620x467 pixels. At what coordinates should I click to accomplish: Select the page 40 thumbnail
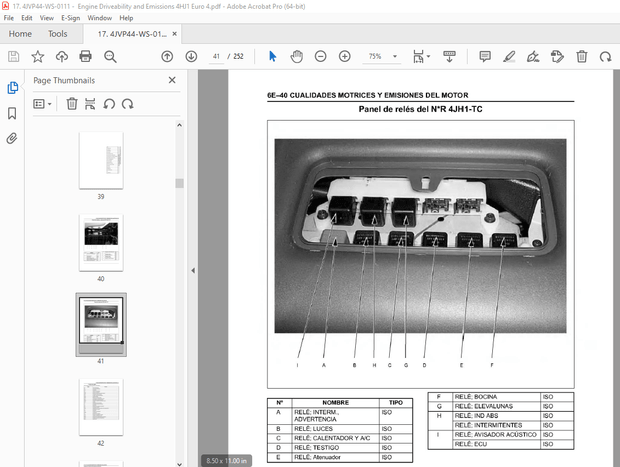[x=101, y=242]
